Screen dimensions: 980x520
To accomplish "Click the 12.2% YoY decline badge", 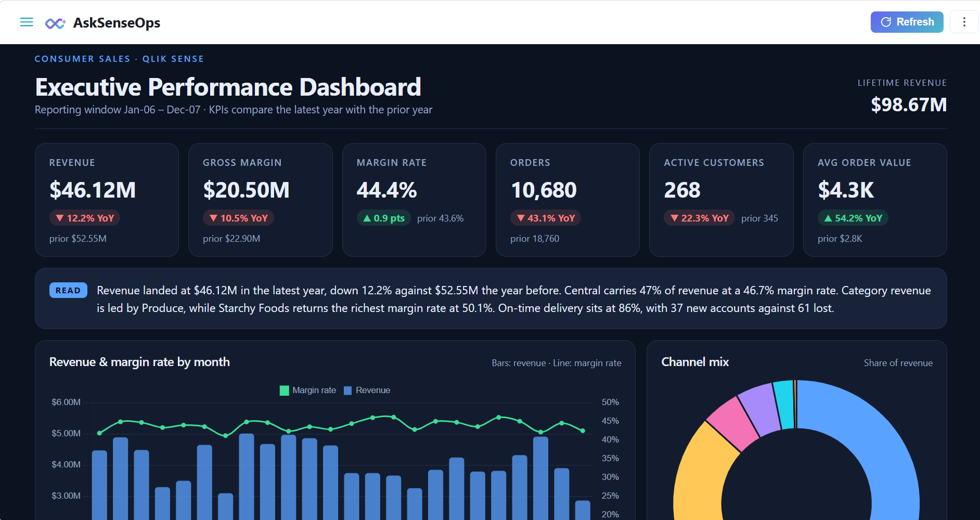I will click(x=85, y=218).
